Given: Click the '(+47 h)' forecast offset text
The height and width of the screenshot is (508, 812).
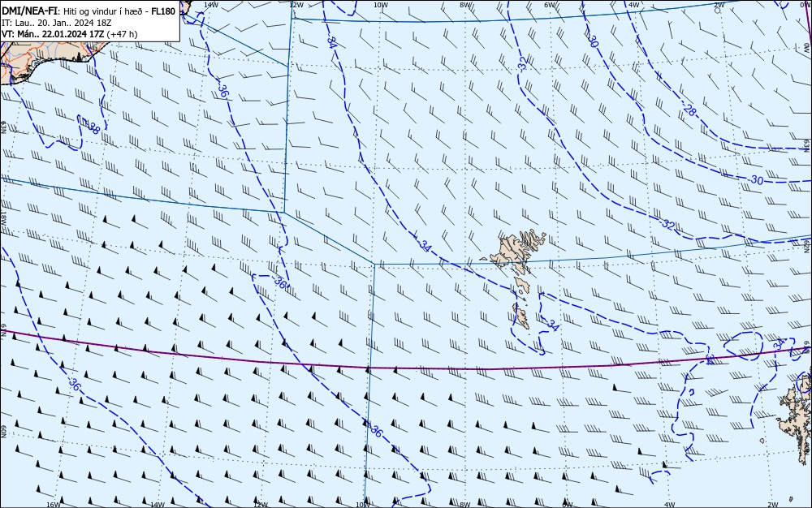Looking at the screenshot, I should tap(123, 34).
